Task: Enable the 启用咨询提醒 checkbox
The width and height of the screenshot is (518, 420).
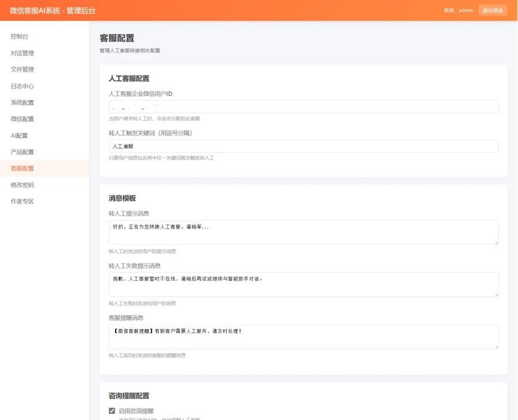Action: point(113,410)
